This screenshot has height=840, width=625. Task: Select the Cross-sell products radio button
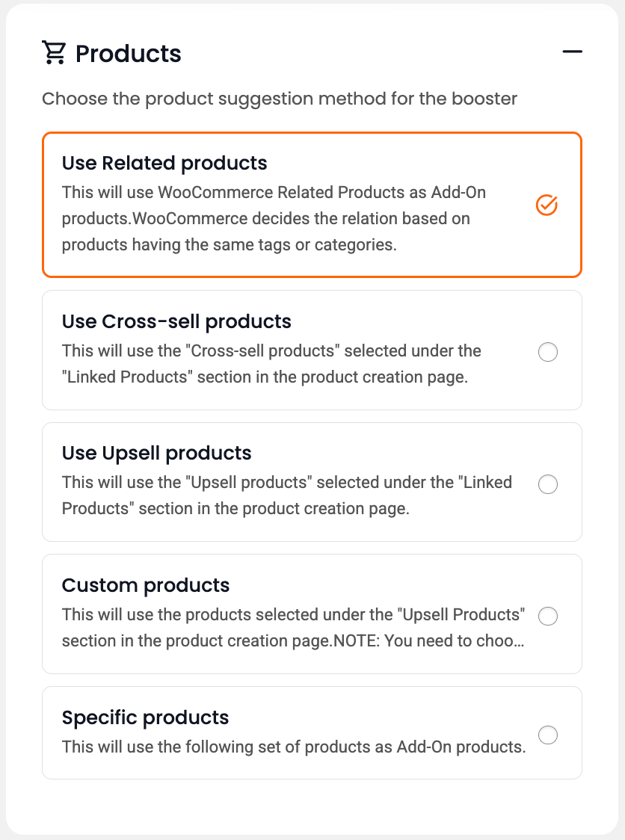[548, 351]
